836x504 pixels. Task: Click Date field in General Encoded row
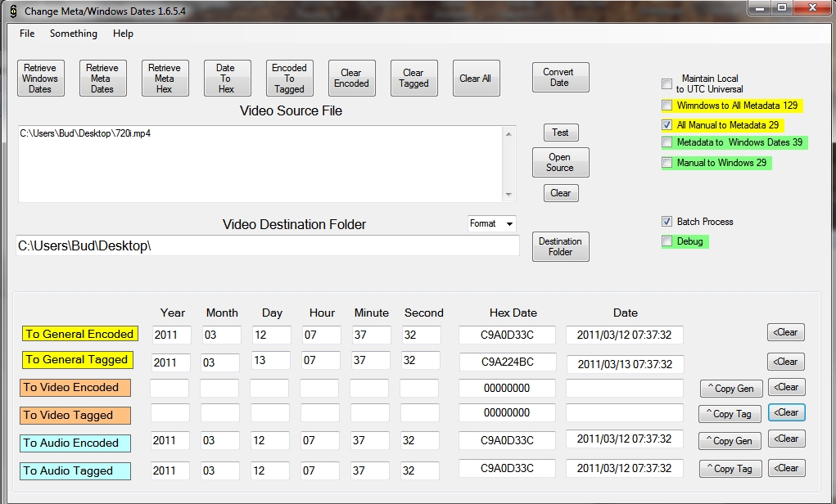pyautogui.click(x=624, y=335)
